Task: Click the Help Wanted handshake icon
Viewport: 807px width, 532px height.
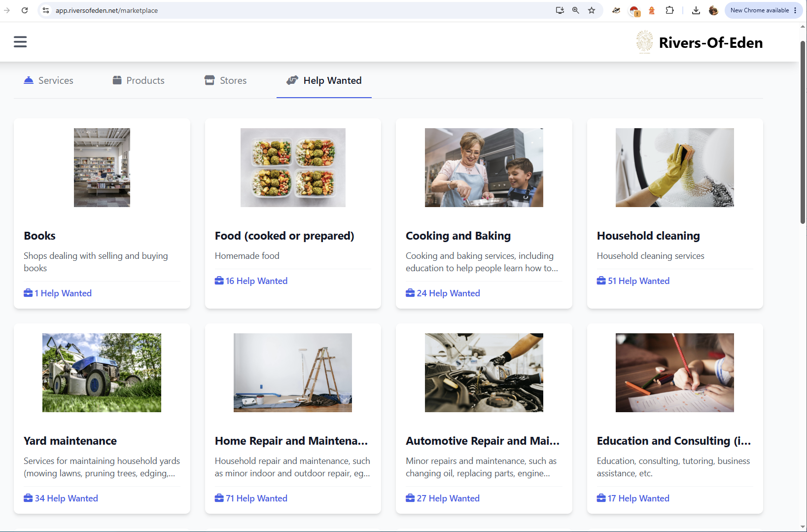Action: pos(292,80)
